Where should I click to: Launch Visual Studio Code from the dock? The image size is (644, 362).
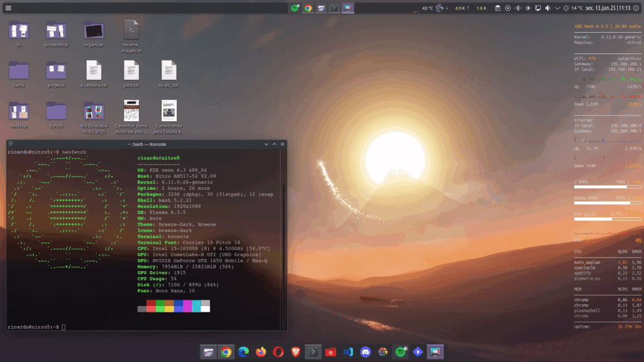[348, 352]
